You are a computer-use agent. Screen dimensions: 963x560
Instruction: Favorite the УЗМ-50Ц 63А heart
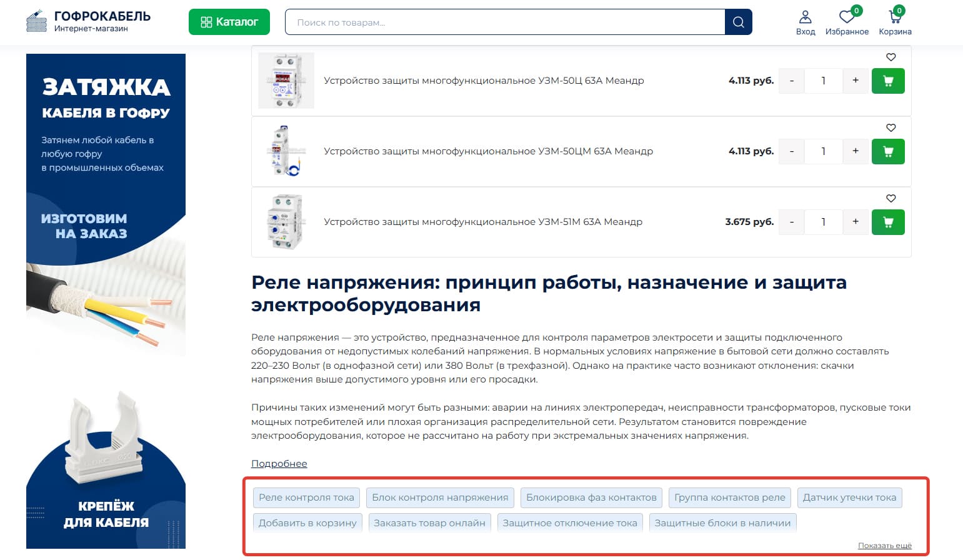(x=891, y=57)
